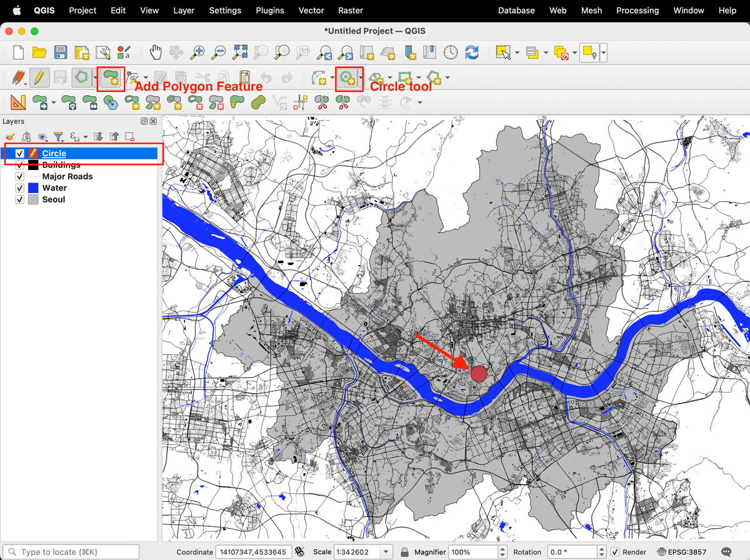Select the Split Features scissors tool
The width and height of the screenshot is (750, 560).
[x=321, y=102]
